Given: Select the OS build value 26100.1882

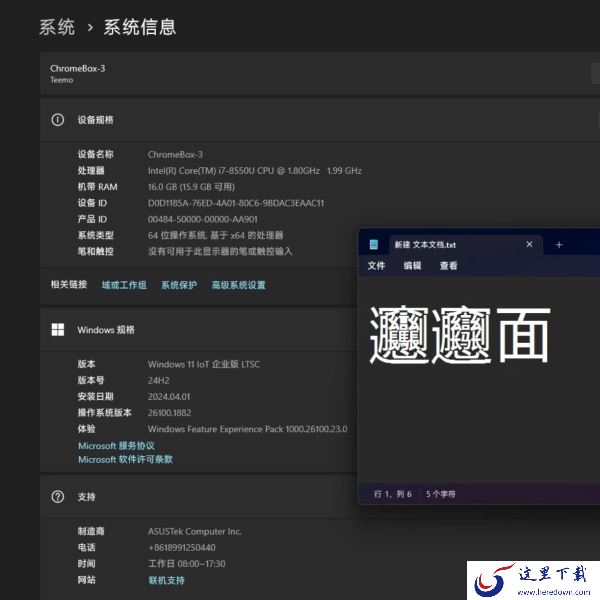Looking at the screenshot, I should [170, 412].
